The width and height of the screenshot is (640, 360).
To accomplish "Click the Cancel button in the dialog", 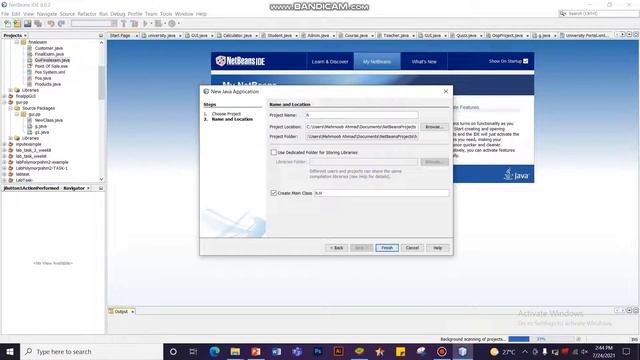I will coord(412,248).
